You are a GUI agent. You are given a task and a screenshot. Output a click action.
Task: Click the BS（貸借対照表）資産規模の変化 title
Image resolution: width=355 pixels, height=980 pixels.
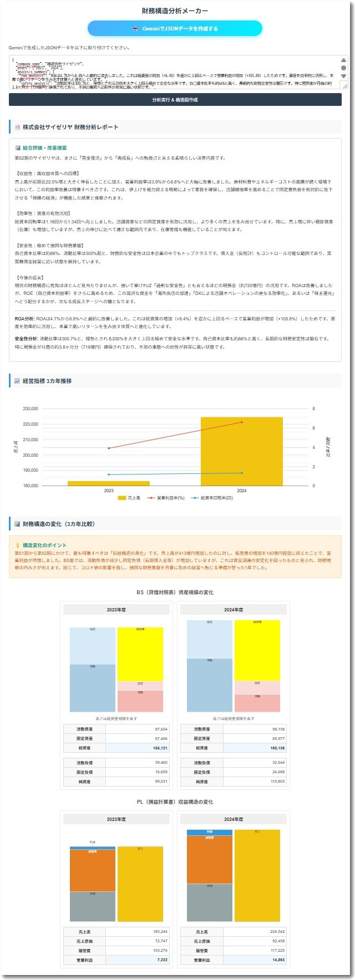pyautogui.click(x=175, y=593)
